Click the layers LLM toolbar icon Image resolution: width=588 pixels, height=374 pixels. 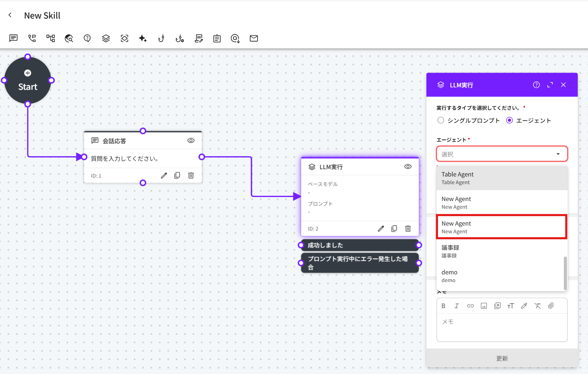[106, 38]
